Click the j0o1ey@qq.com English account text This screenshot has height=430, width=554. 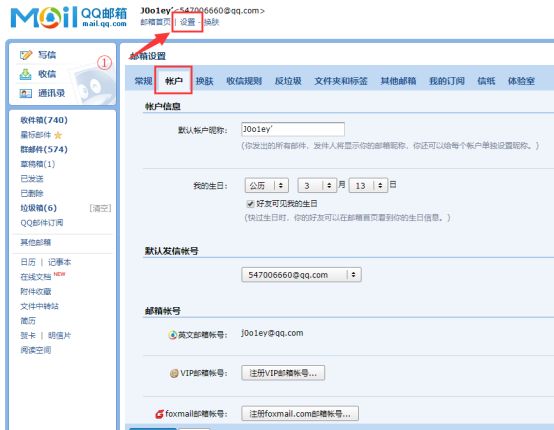pos(272,333)
